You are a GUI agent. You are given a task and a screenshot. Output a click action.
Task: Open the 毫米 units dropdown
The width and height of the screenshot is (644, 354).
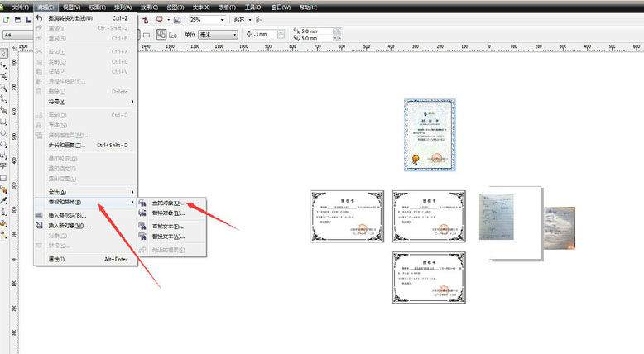pyautogui.click(x=234, y=35)
